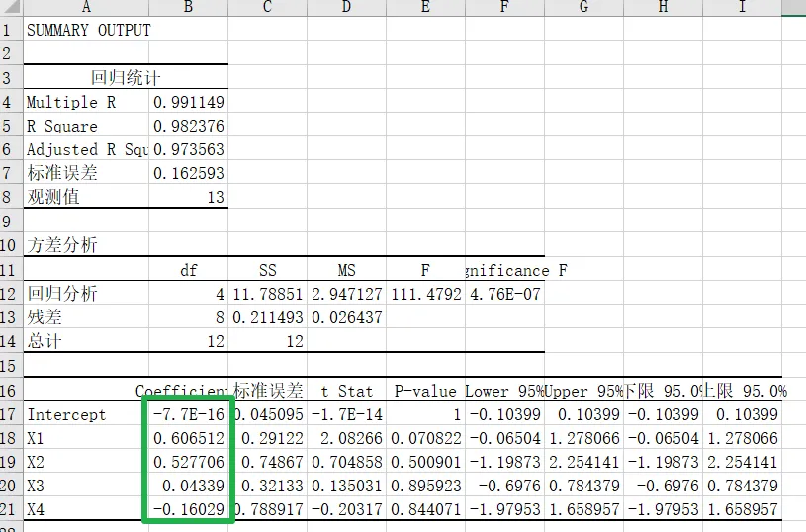Select column F header
This screenshot has width=806, height=532.
coord(504,7)
